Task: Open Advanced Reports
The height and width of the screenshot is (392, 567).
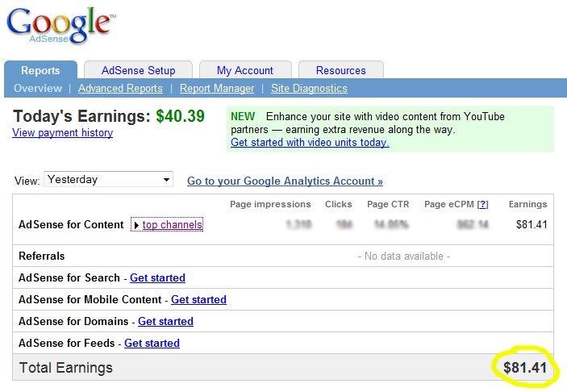Action: coord(120,88)
